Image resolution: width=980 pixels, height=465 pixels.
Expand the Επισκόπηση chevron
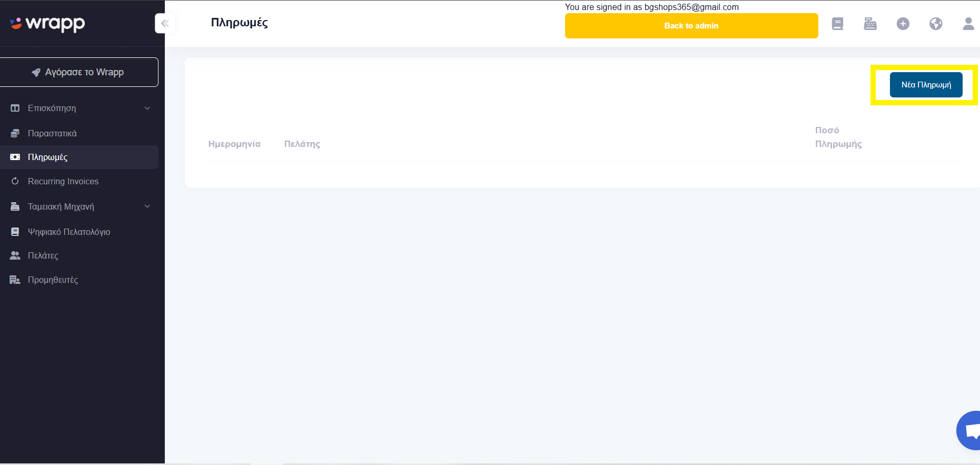[147, 108]
